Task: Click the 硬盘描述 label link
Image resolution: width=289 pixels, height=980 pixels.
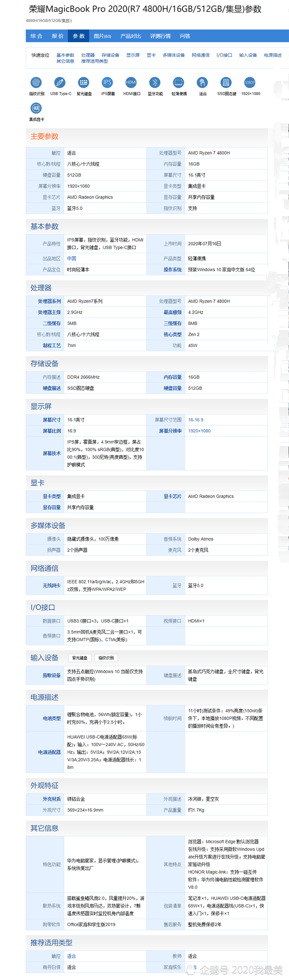Action: click(51, 388)
